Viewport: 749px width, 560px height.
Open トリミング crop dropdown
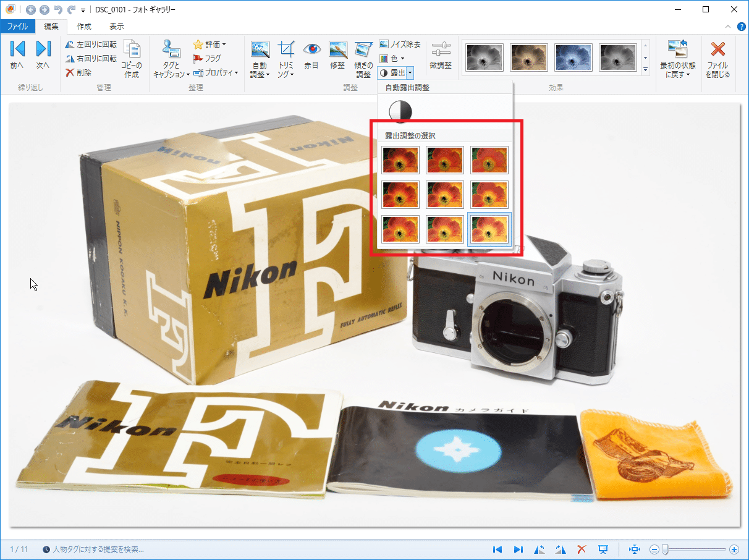pyautogui.click(x=286, y=59)
